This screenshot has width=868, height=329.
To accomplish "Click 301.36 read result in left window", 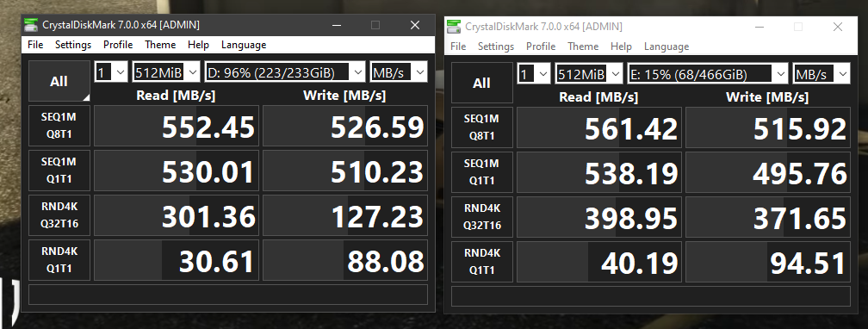I will click(176, 215).
